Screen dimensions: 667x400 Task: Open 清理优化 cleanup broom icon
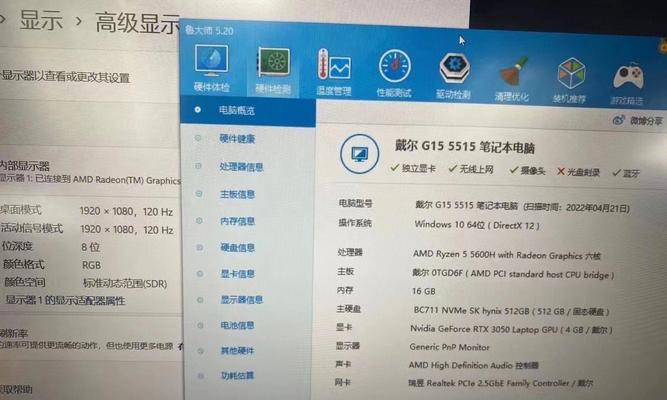[x=512, y=72]
